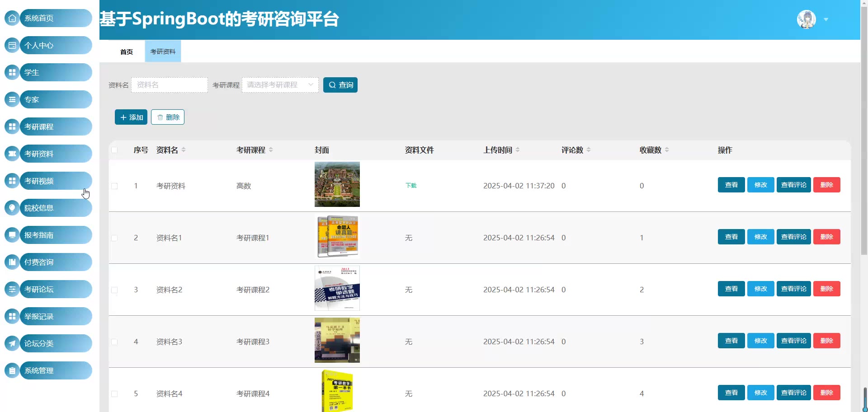Sort table by 上传时间 column arrows

[x=518, y=150]
